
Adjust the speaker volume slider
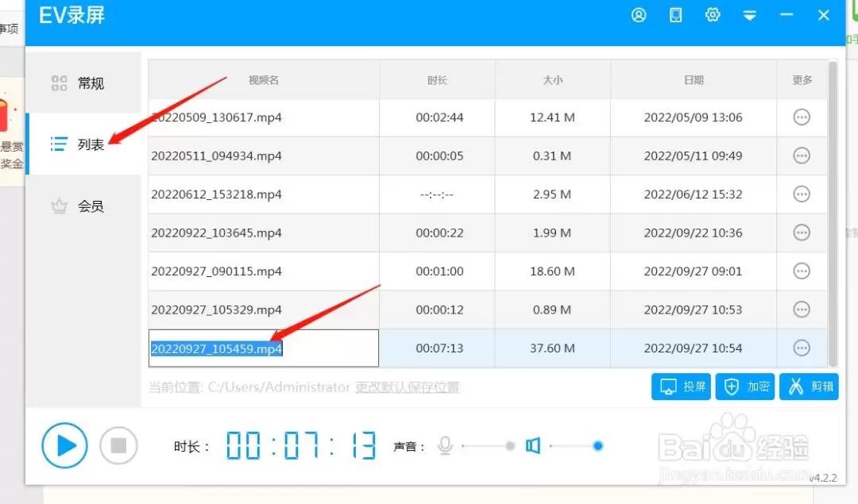(576, 446)
